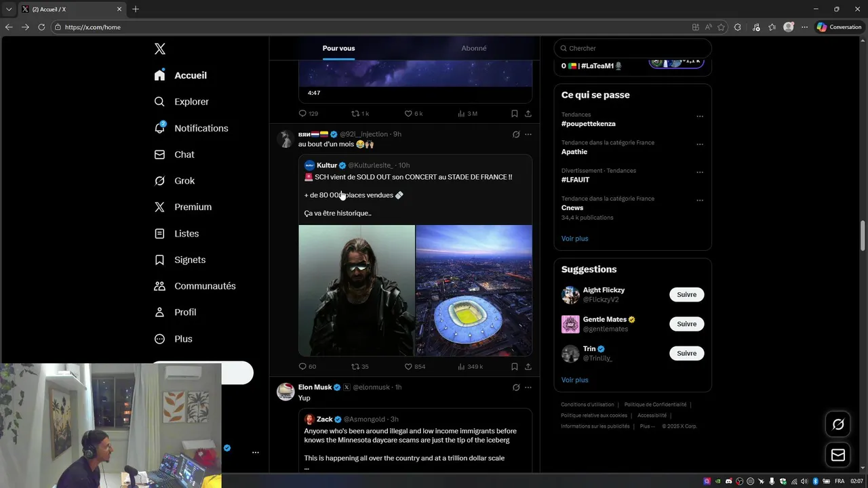
Task: Reply to the 92i_injection post (60 replies)
Action: point(307,367)
